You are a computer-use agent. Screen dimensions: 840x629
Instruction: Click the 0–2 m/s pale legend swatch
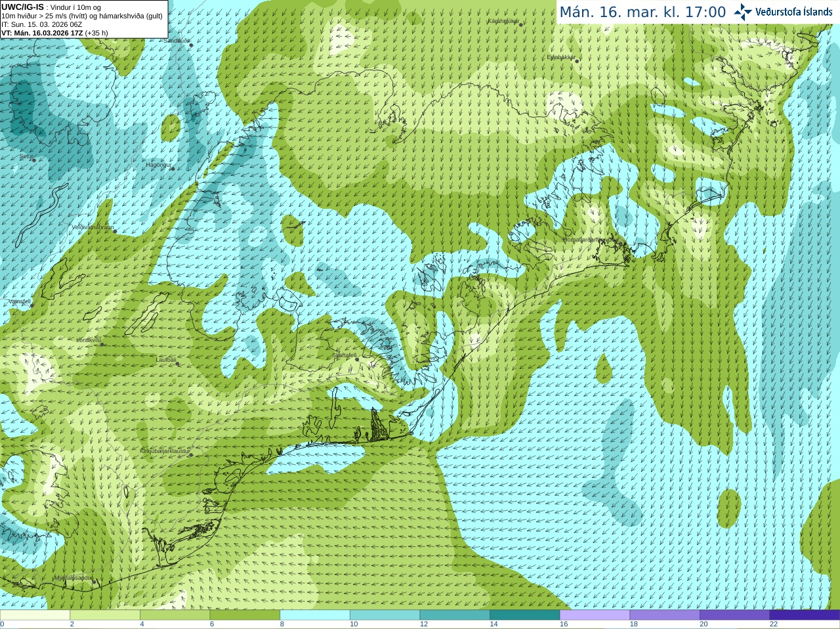click(35, 615)
